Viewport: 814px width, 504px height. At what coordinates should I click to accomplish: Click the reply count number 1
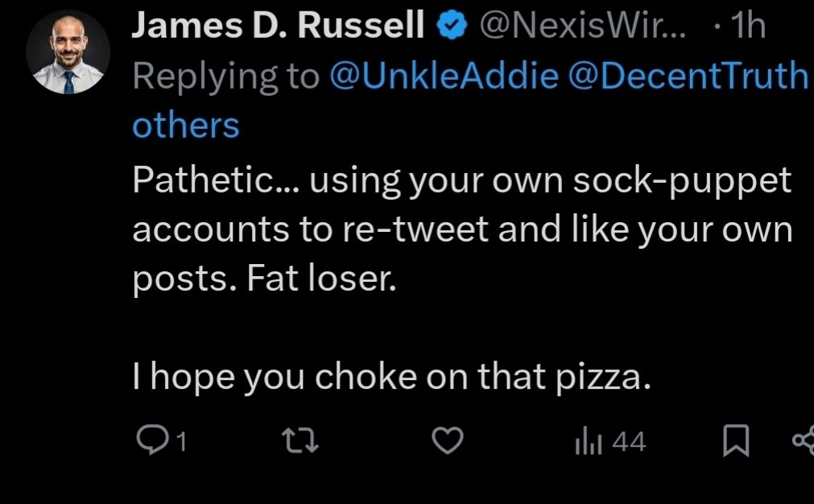[x=180, y=442]
